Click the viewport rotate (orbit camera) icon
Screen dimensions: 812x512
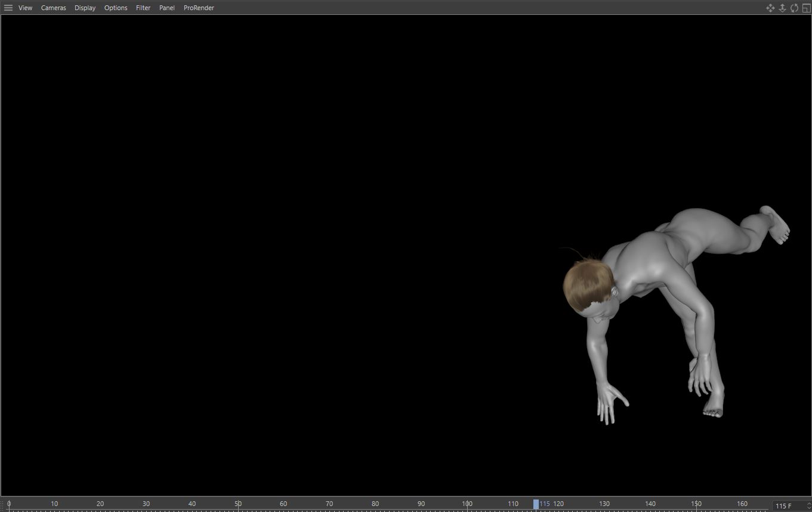[794, 8]
